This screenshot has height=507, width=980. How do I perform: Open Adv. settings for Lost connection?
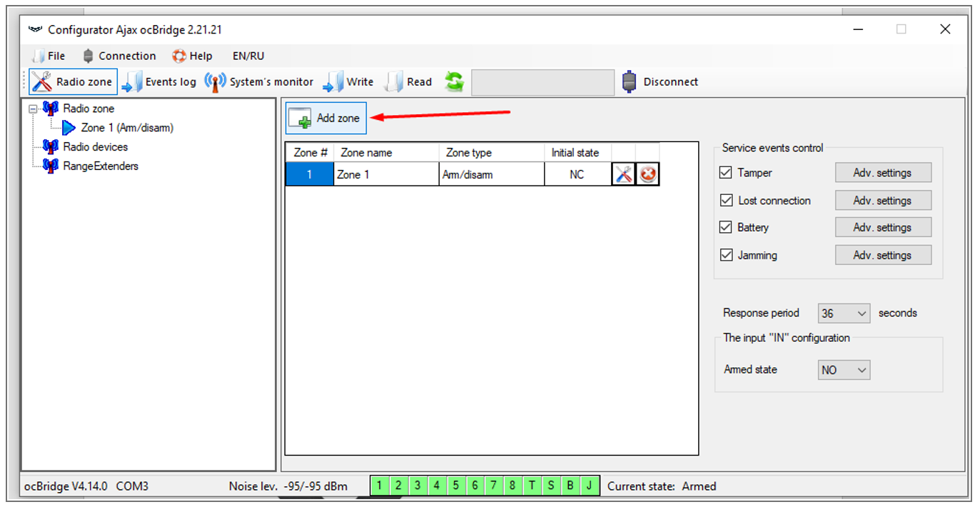click(x=883, y=201)
